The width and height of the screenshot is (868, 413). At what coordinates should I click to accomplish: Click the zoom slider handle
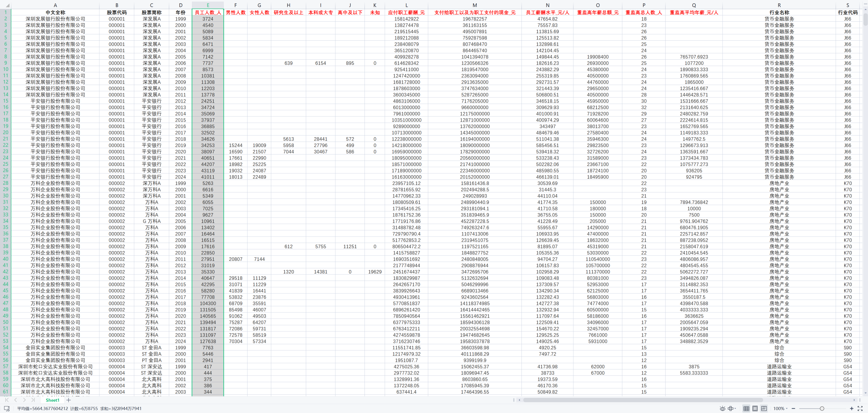click(x=822, y=409)
